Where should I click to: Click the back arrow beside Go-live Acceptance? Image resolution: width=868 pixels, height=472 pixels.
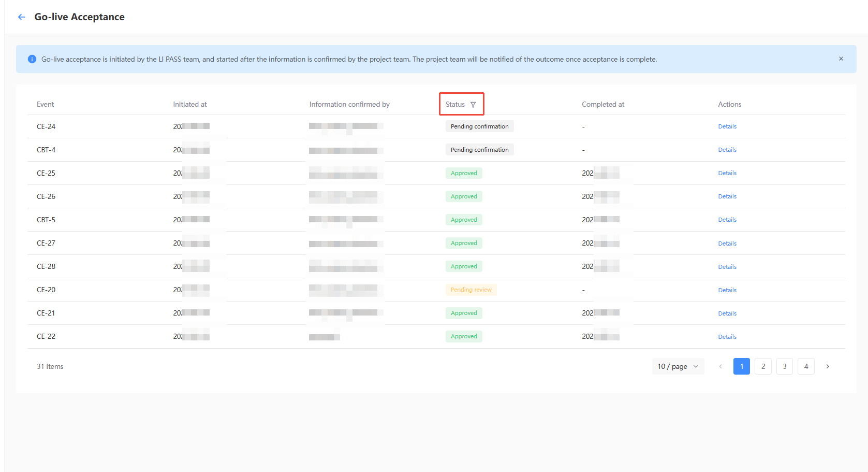22,17
